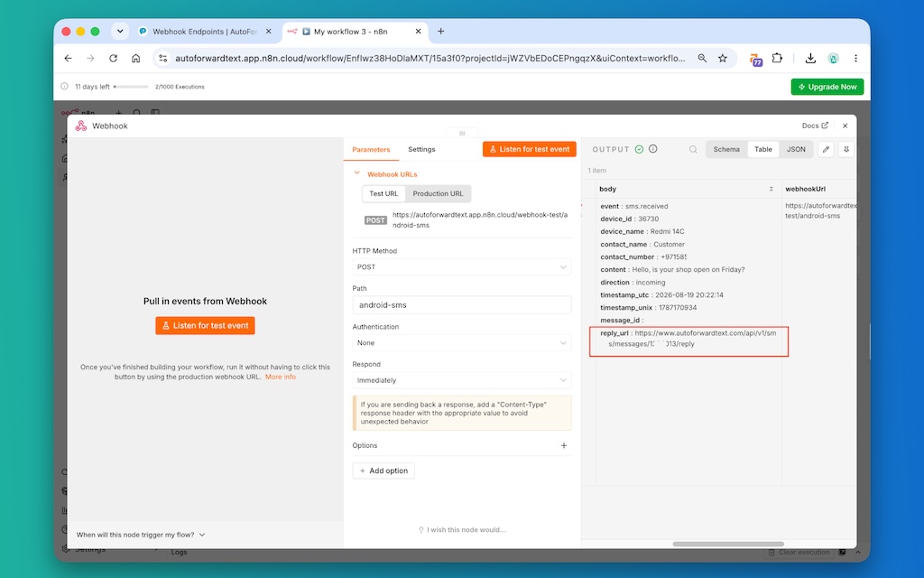
Task: Open the Chrome three-dot menu
Action: [855, 58]
